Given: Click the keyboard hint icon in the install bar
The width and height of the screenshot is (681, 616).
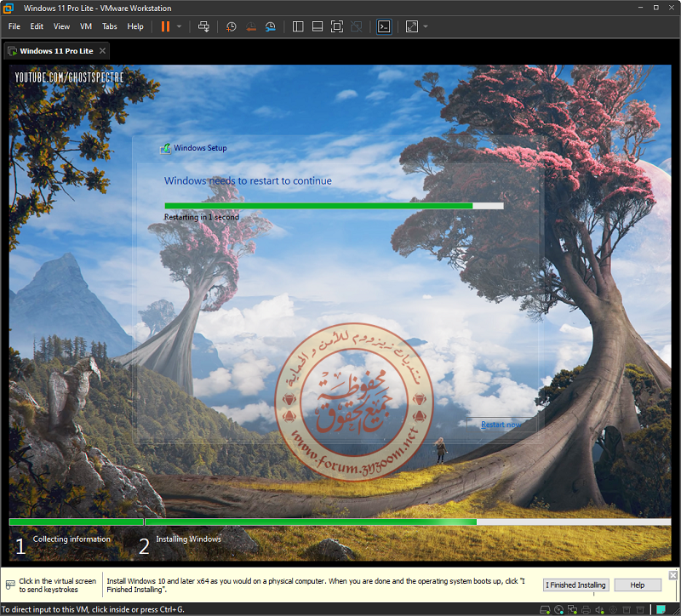Looking at the screenshot, I should [10, 585].
